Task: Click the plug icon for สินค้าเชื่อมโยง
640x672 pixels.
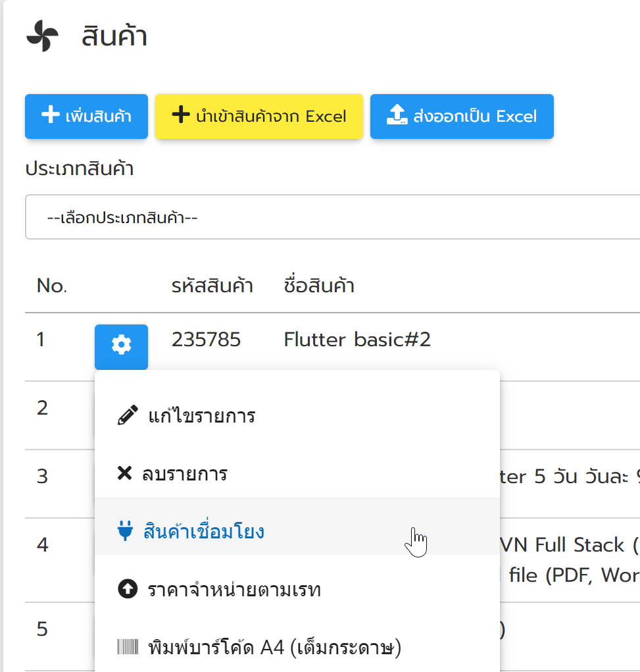Action: click(x=125, y=530)
